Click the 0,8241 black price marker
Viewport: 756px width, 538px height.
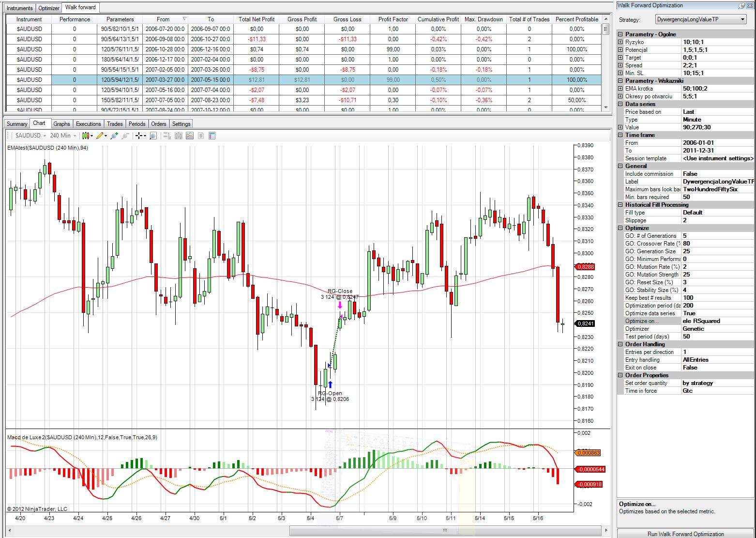pos(585,323)
